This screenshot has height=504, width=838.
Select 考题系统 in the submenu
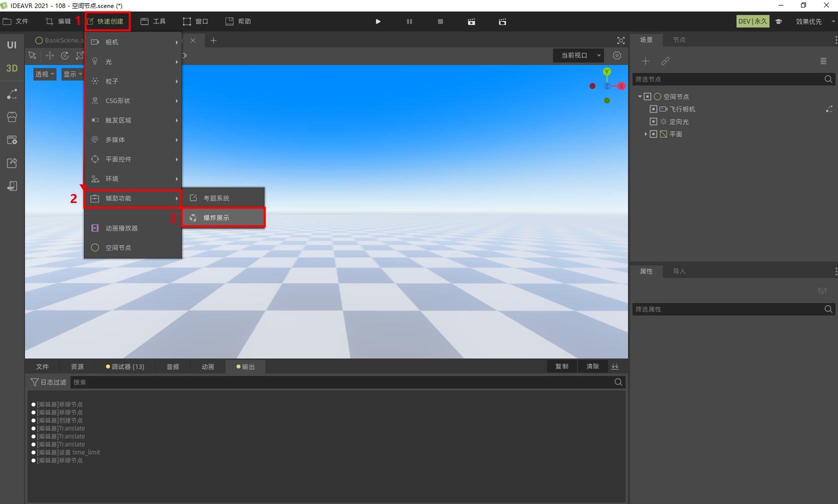[223, 198]
